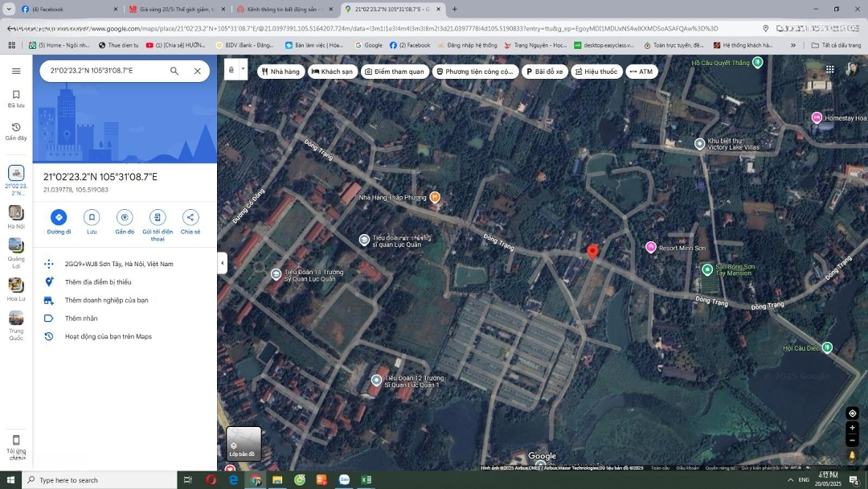Open the Đã lưu saved places

pyautogui.click(x=16, y=99)
